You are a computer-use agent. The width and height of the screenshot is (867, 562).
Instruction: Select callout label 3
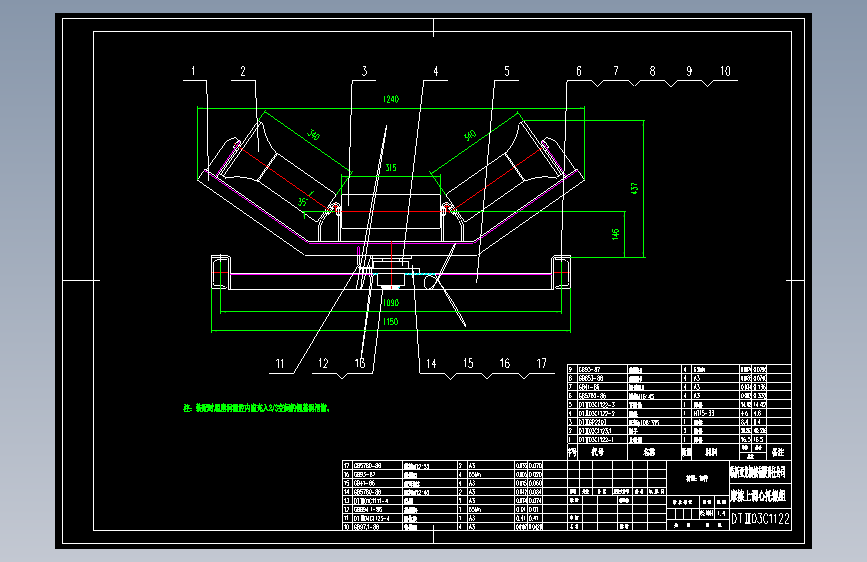364,71
